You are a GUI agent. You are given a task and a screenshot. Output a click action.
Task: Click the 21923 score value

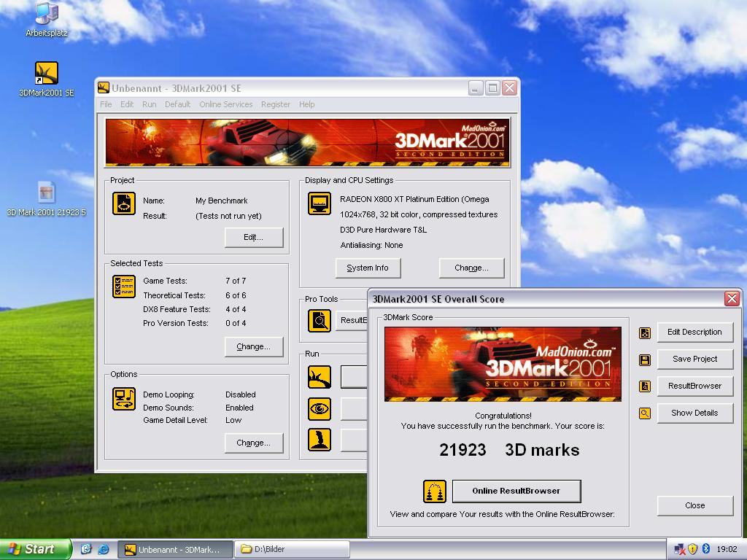[462, 450]
